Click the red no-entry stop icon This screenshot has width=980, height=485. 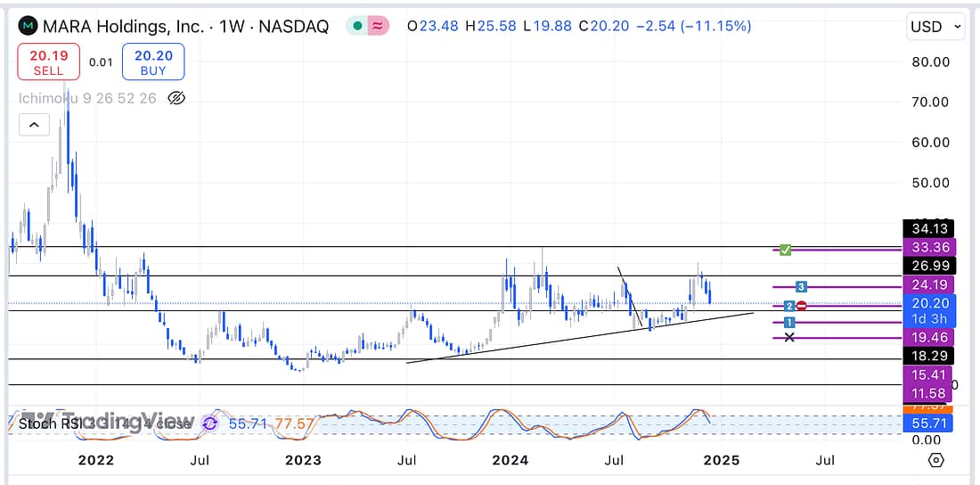pos(802,306)
